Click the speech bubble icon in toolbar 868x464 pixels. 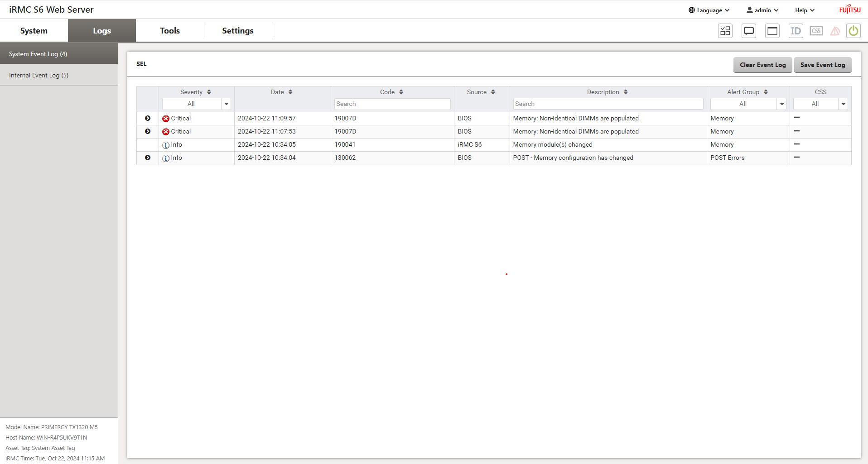click(x=749, y=31)
